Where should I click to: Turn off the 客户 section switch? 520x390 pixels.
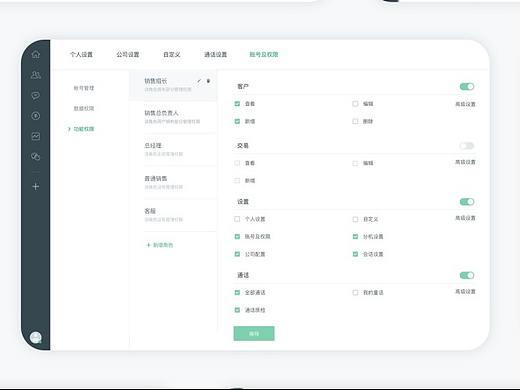(467, 87)
